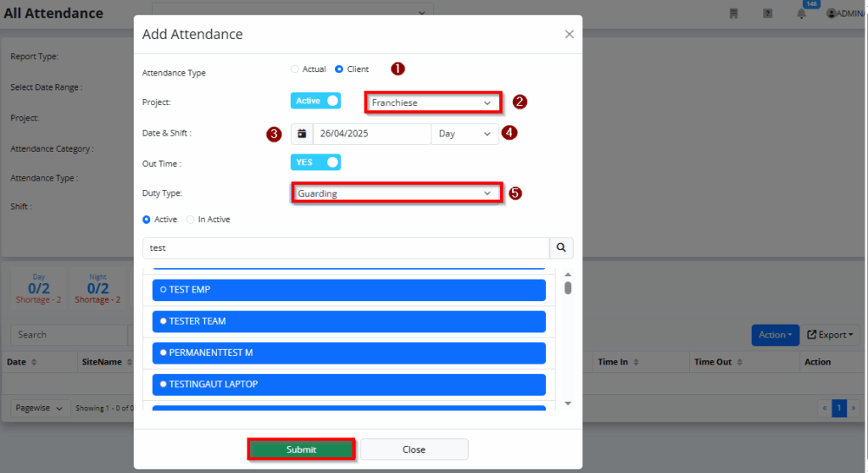
Task: Sort by the SiteName column
Action: (129, 362)
